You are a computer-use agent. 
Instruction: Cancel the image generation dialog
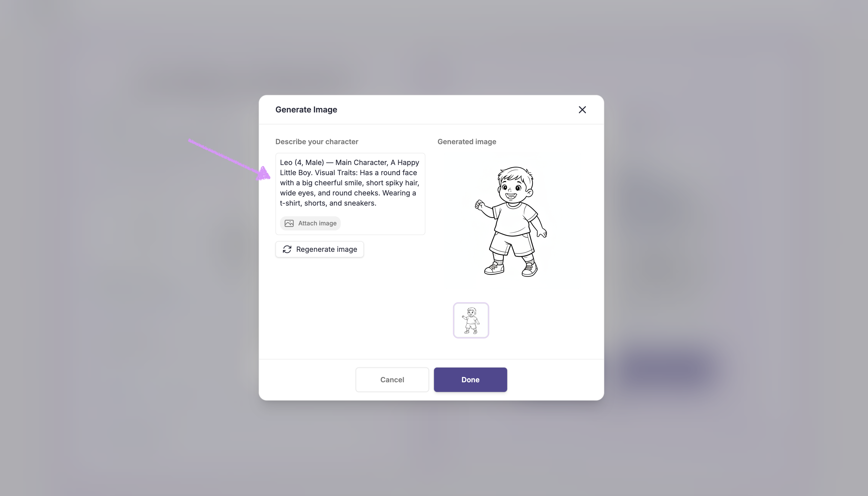[x=392, y=379]
